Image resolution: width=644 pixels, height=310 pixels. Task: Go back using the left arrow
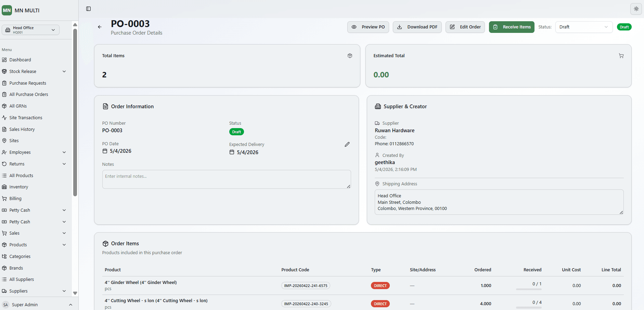(100, 27)
